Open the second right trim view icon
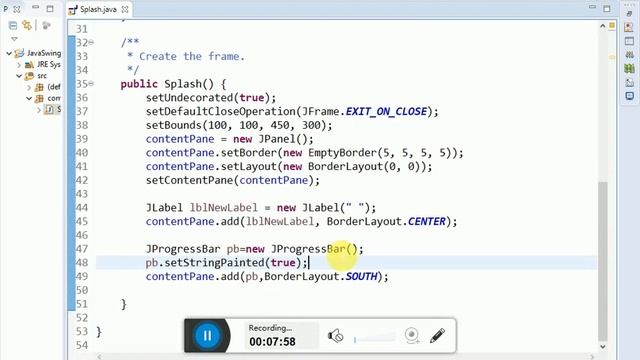This screenshot has height=360, width=640. click(x=629, y=27)
